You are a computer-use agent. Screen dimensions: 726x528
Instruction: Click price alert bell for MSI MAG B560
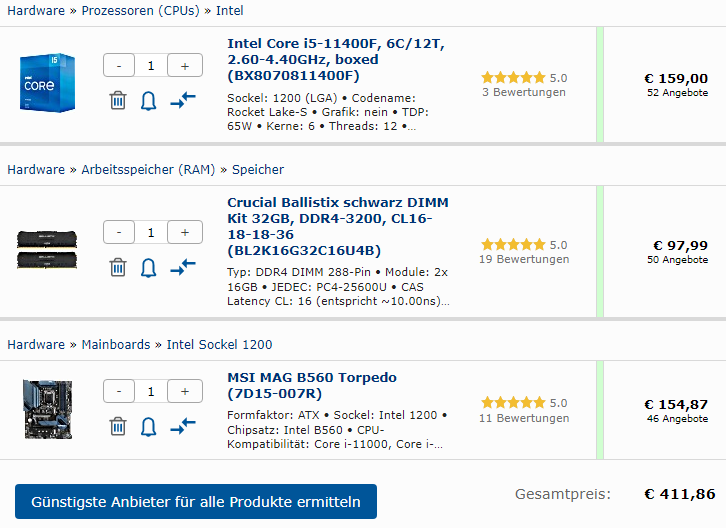[x=148, y=427]
